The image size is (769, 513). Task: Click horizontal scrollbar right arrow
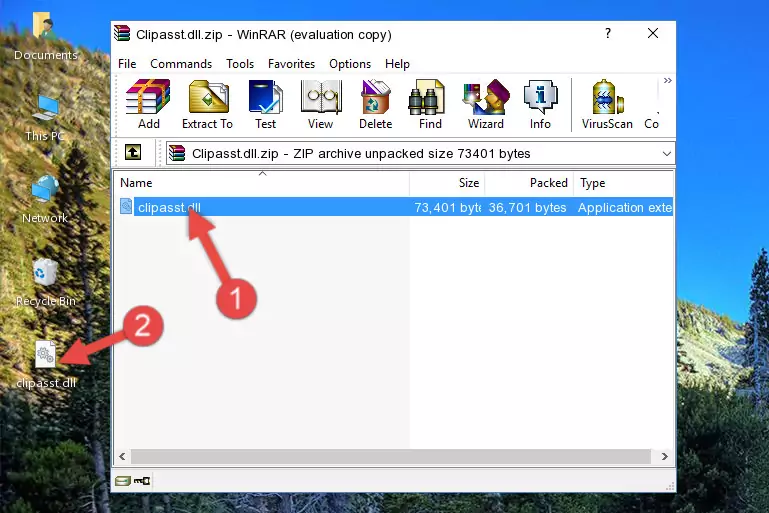(665, 457)
